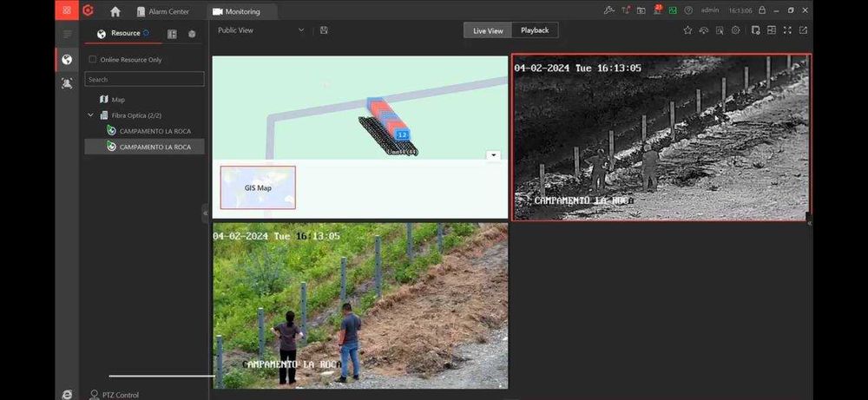Image resolution: width=868 pixels, height=400 pixels.
Task: Switch to Playback mode
Action: click(x=535, y=30)
